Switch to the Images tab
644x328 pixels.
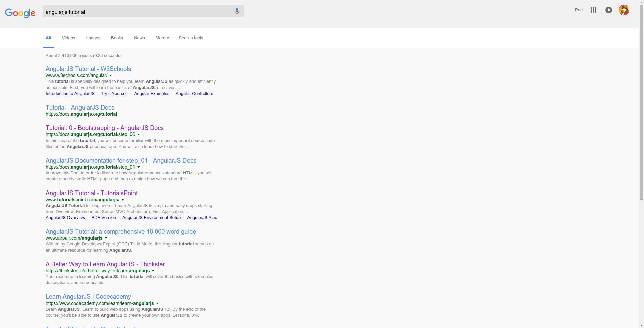point(93,38)
